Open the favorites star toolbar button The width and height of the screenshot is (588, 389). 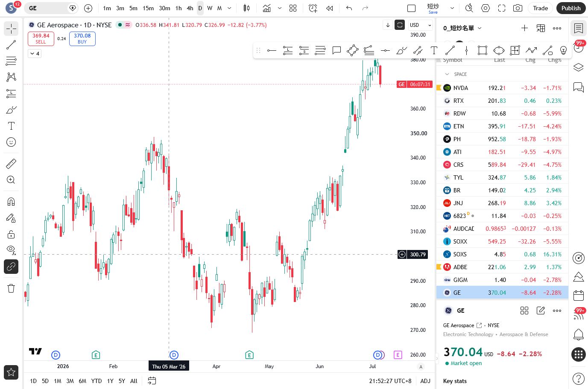tap(11, 372)
